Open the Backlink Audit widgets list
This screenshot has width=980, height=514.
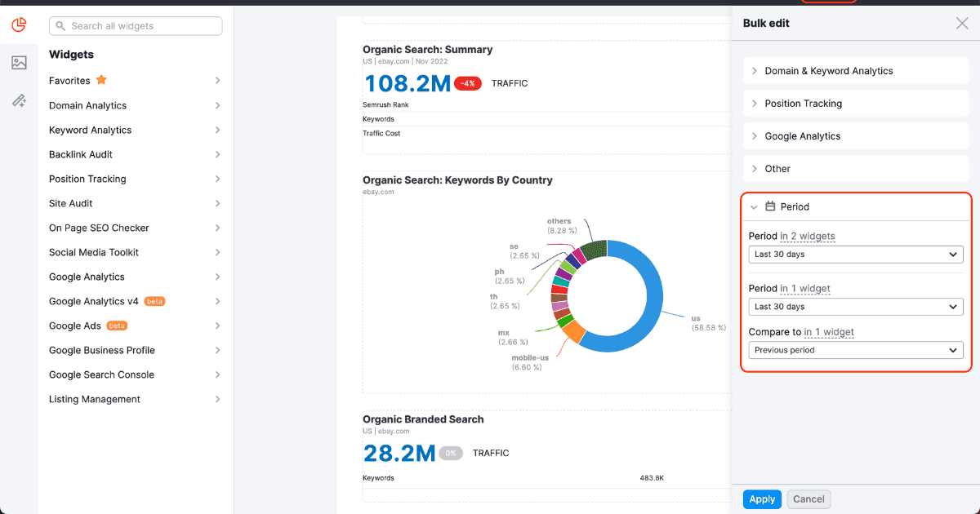coord(136,154)
